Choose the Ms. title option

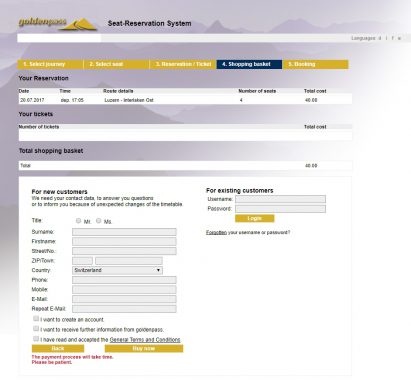tap(98, 221)
